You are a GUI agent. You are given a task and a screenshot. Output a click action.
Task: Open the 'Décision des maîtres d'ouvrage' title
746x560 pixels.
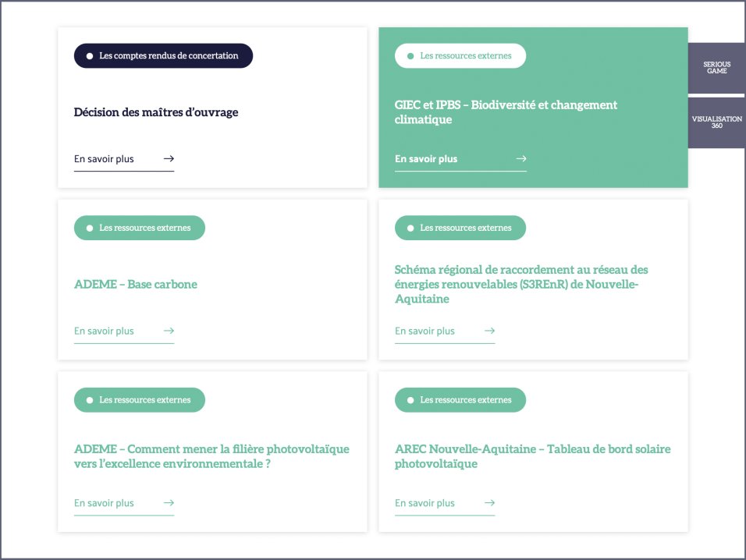tap(156, 112)
